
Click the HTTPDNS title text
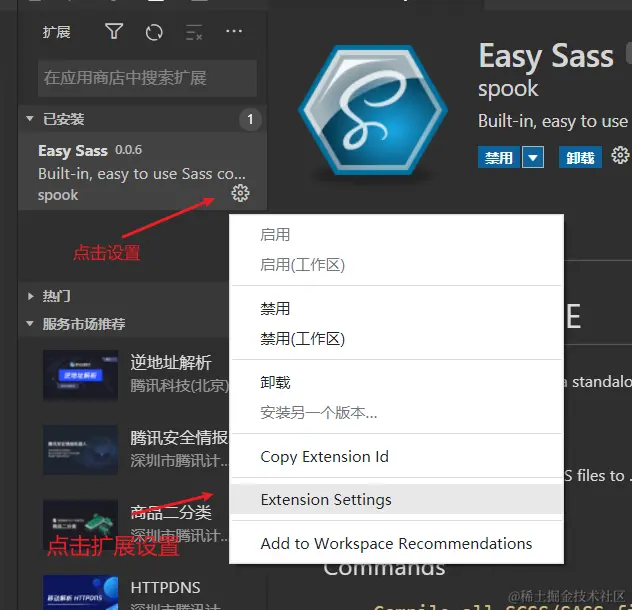point(165,588)
